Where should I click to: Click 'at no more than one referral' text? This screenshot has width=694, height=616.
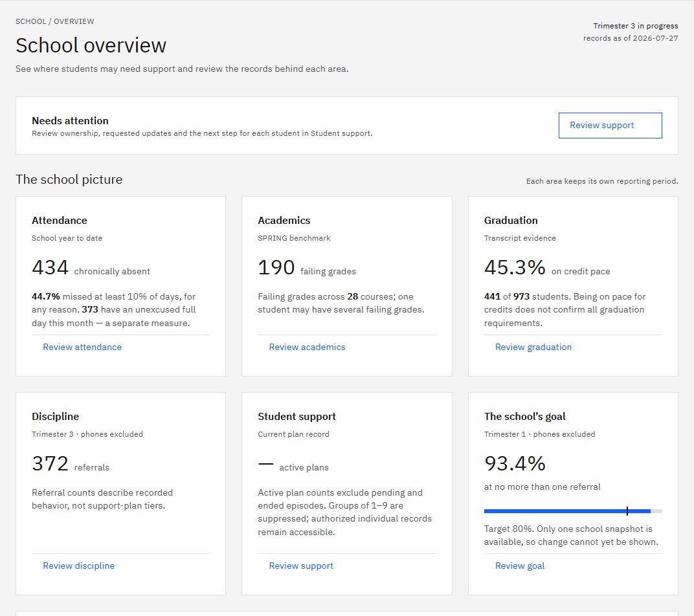coord(543,487)
